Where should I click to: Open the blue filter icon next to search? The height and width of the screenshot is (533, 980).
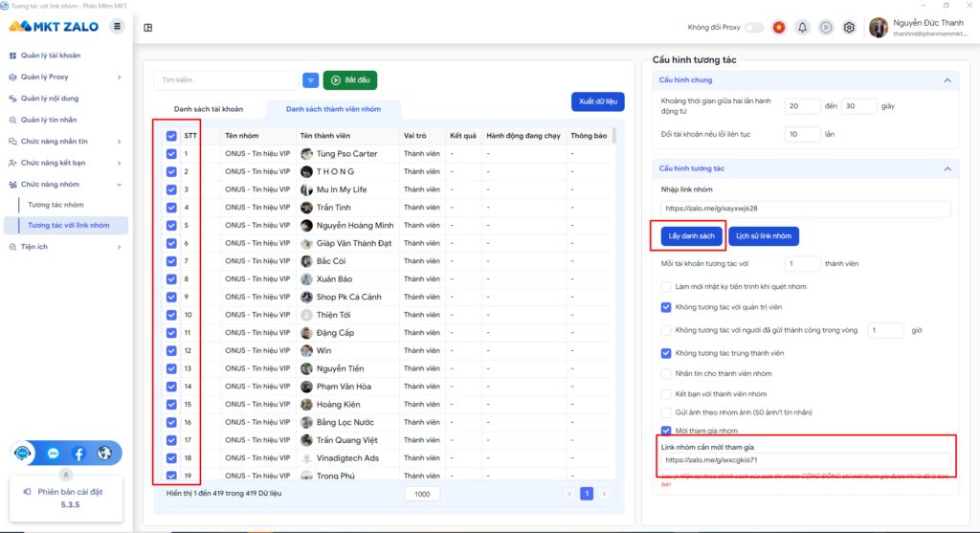point(311,80)
